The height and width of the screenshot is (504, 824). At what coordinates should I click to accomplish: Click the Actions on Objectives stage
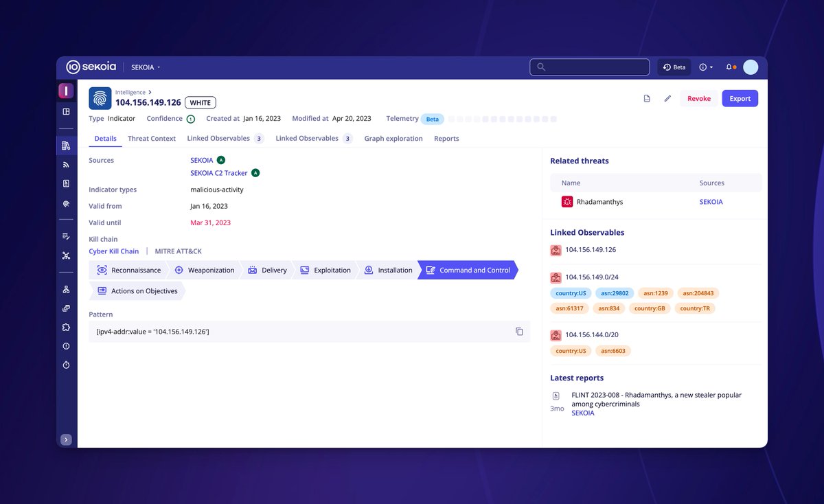pos(137,291)
